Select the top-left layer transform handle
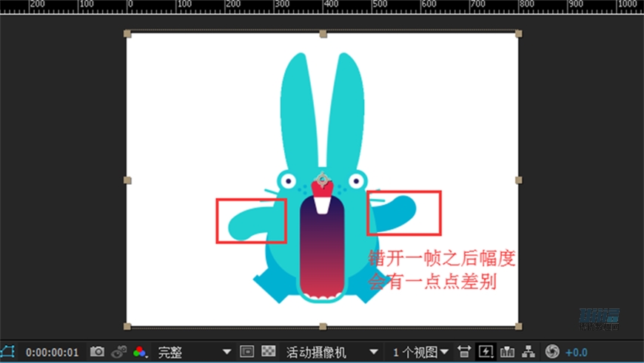The height and width of the screenshot is (363, 644). click(127, 33)
